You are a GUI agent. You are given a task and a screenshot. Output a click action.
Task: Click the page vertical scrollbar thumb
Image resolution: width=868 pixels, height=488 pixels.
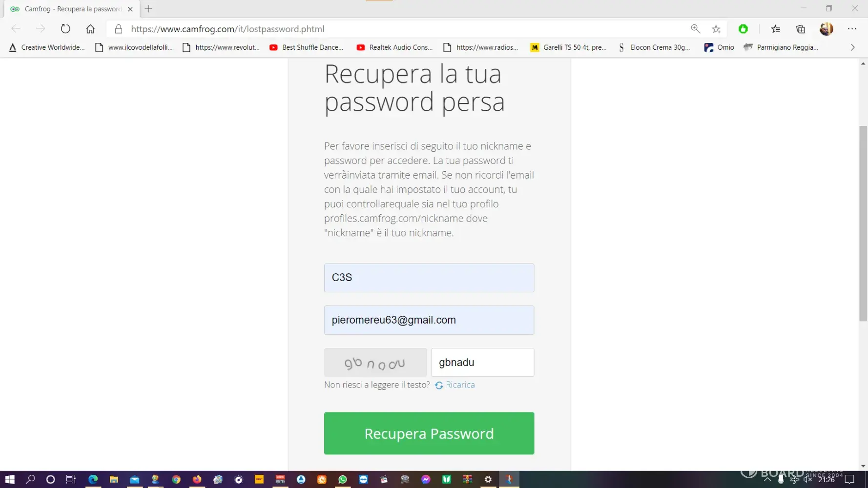point(863,224)
